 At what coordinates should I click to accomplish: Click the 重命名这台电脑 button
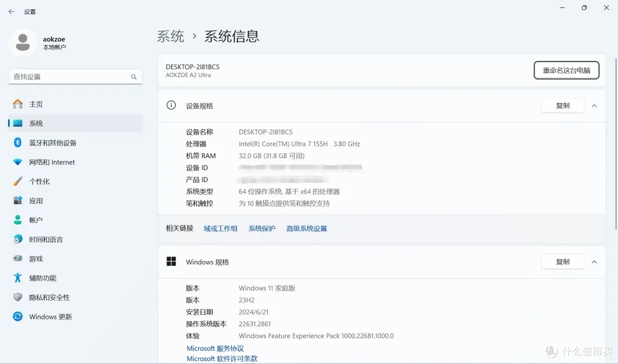(566, 70)
